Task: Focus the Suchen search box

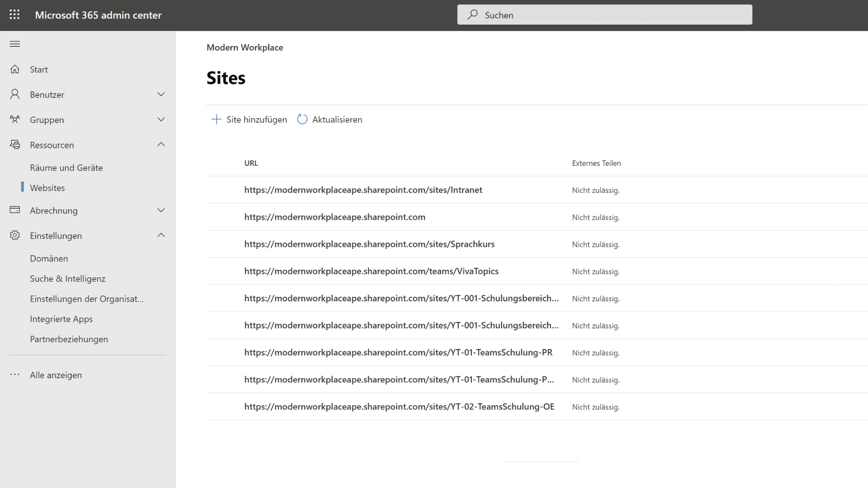Action: pos(604,14)
